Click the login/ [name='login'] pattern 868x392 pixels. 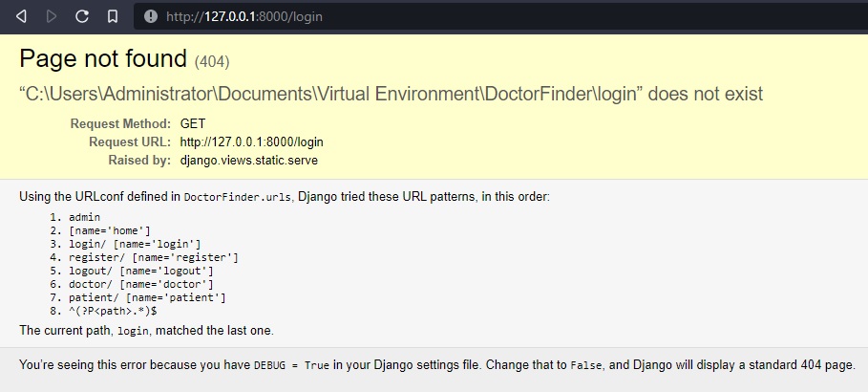click(x=135, y=244)
